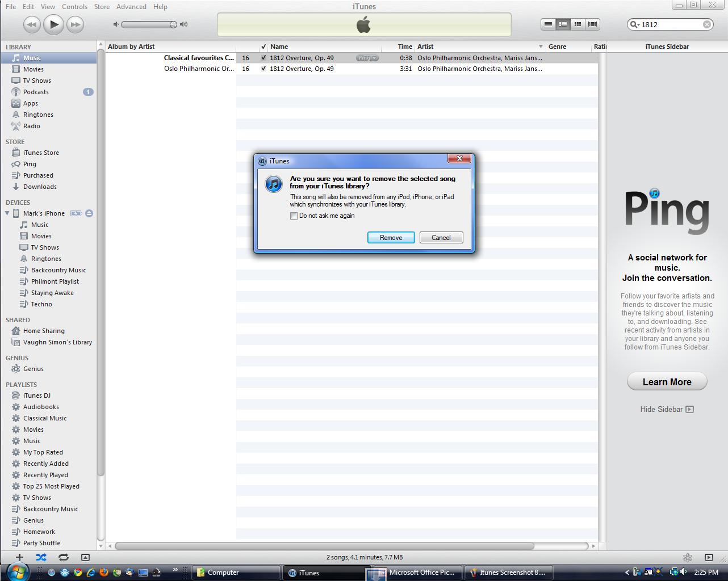Toggle iTunes Sidebar button at bottom right
This screenshot has height=581, width=728.
[x=709, y=557]
